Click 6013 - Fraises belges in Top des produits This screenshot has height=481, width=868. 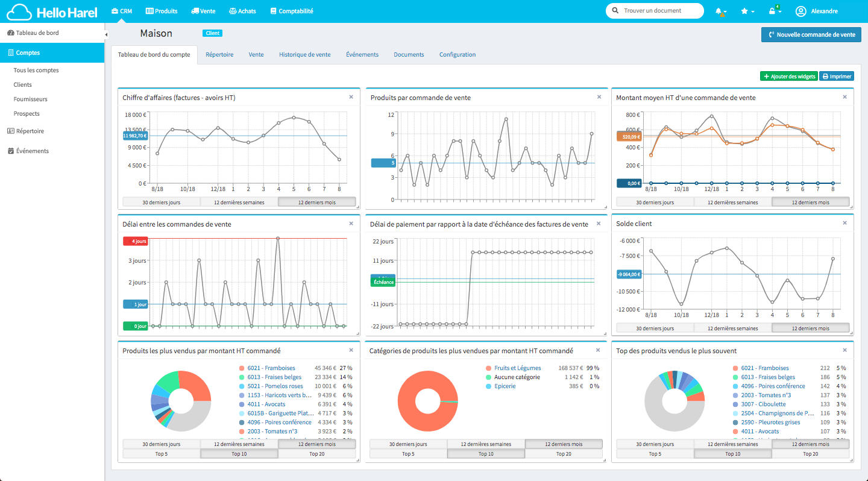point(768,377)
